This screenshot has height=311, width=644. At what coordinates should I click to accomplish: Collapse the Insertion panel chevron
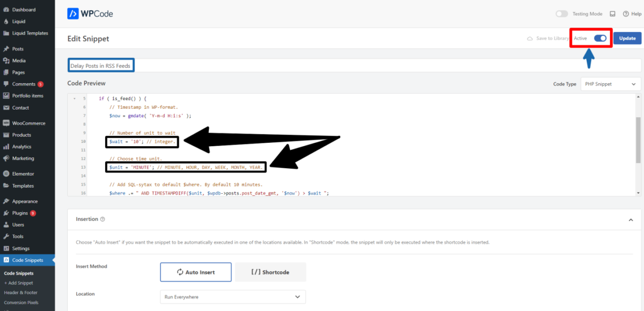coord(630,220)
